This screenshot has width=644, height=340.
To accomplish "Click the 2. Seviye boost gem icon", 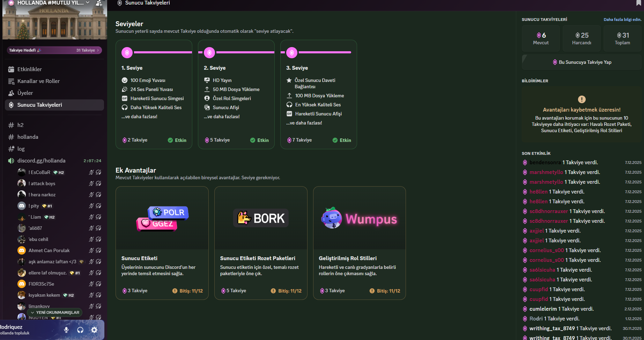I will click(x=209, y=53).
